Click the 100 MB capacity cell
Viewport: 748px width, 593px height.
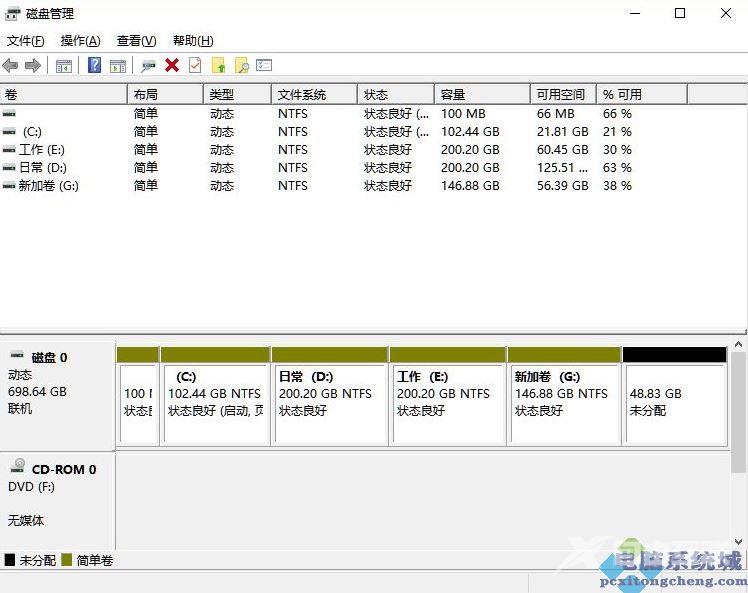coord(463,114)
